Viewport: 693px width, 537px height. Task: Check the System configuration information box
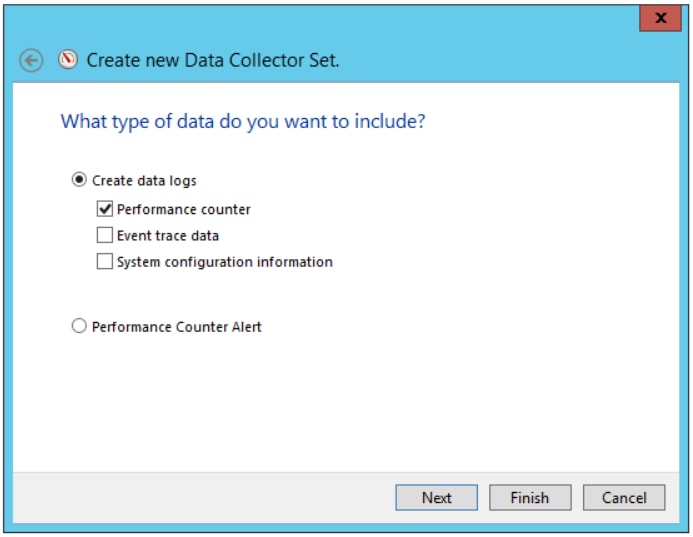[105, 261]
